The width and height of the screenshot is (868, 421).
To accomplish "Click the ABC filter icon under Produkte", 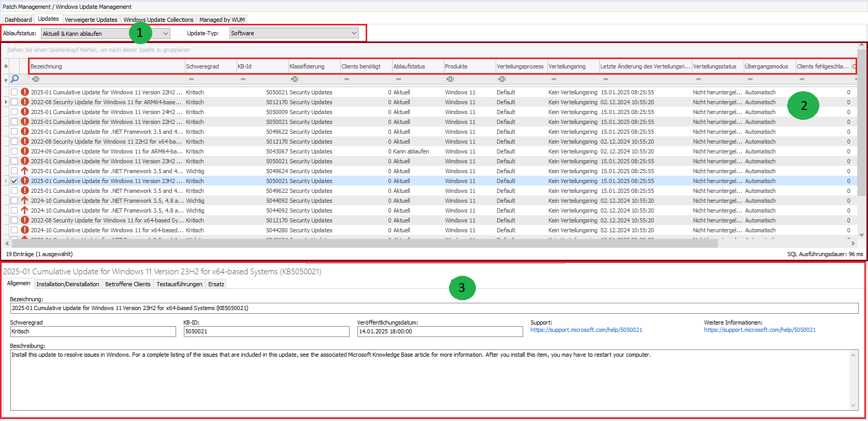I will pyautogui.click(x=450, y=79).
